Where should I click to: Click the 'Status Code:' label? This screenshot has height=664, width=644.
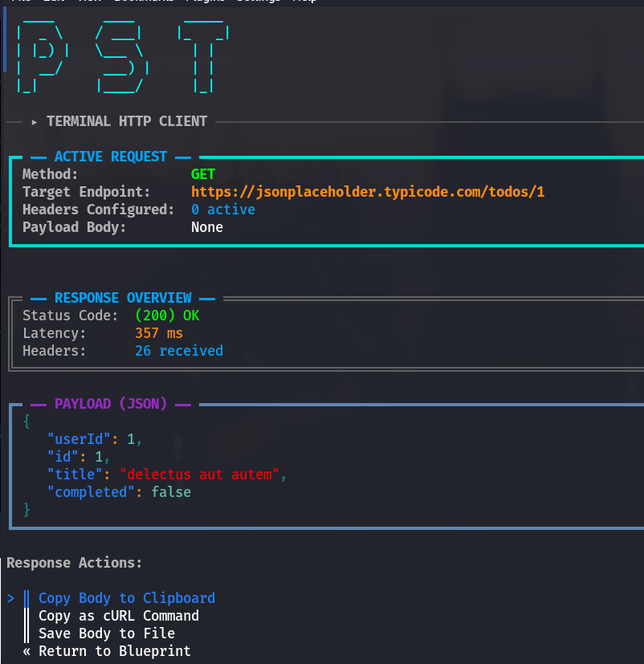tap(71, 316)
